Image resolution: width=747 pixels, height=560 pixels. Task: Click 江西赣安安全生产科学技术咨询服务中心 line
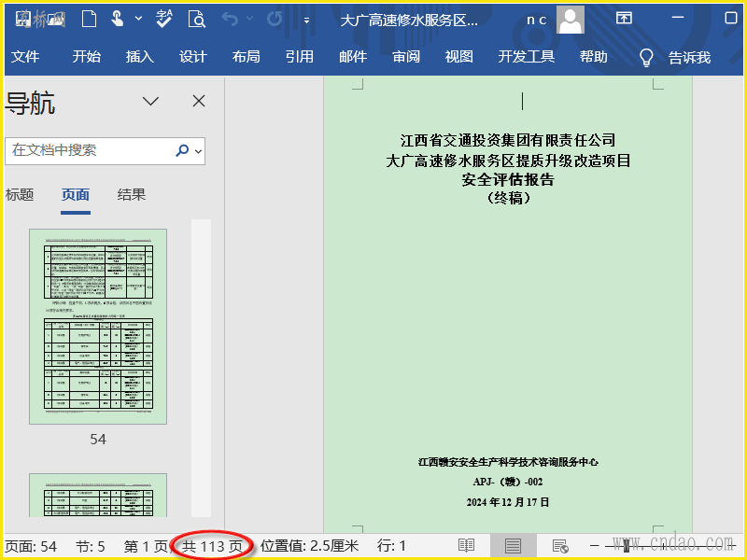tap(508, 462)
